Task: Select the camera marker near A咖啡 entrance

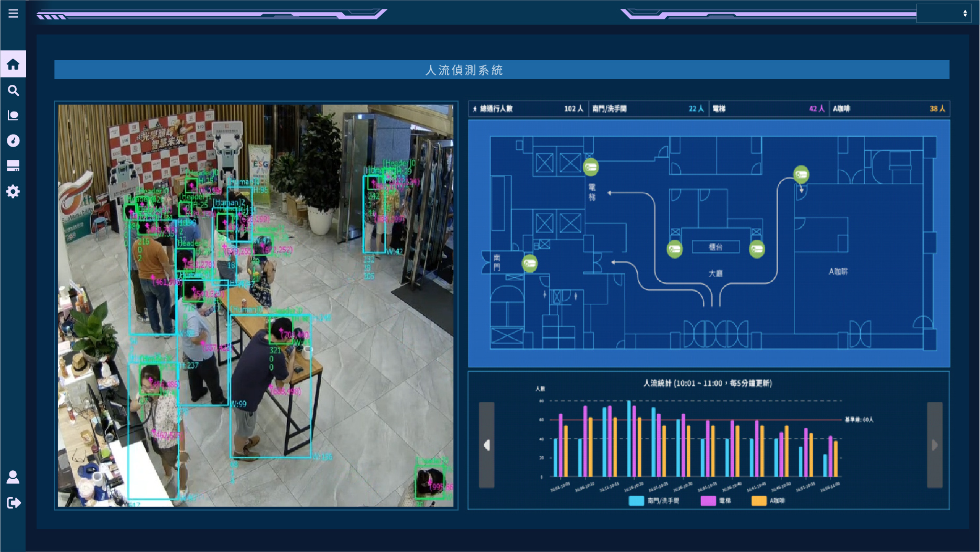Action: (801, 174)
